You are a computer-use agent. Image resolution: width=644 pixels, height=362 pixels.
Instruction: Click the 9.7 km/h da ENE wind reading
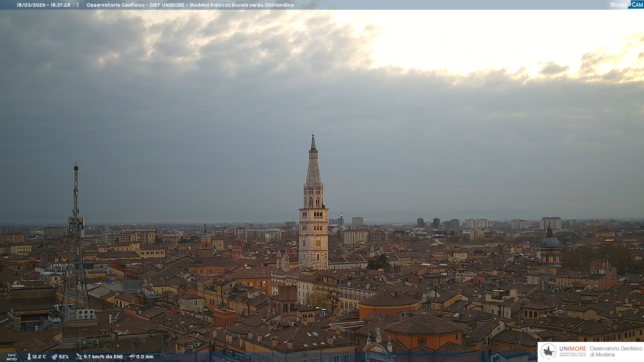point(103,357)
